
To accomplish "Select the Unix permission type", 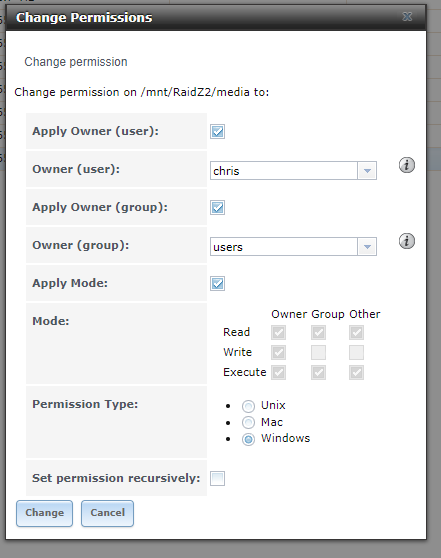I will (x=248, y=406).
